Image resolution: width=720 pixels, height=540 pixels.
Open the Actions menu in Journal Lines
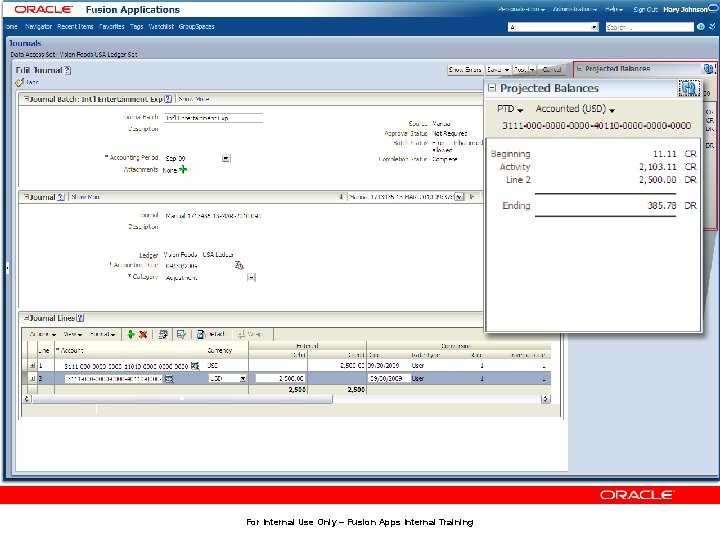pyautogui.click(x=42, y=334)
